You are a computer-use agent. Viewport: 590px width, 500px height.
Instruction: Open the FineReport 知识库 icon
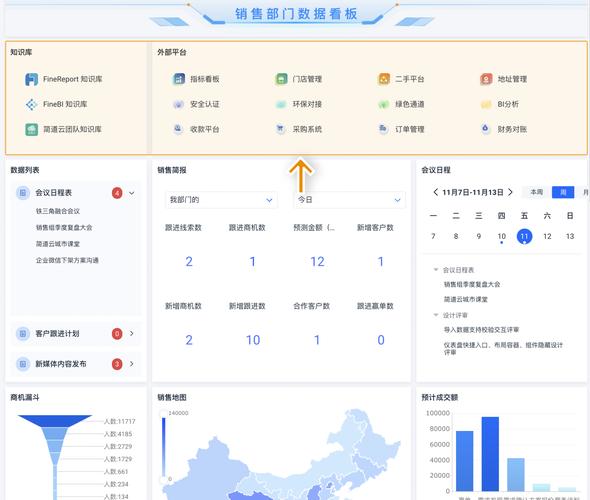coord(31,79)
